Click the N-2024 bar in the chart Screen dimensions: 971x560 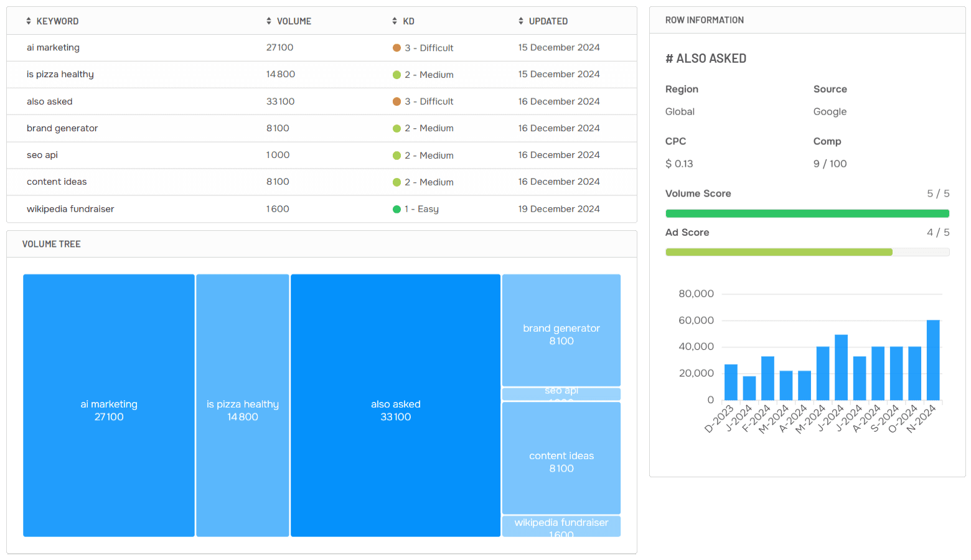point(933,360)
